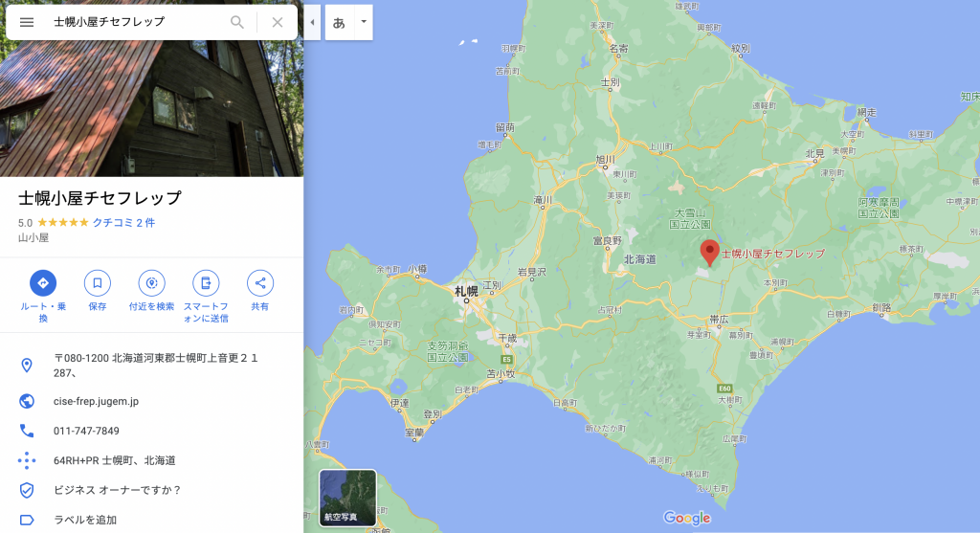The width and height of the screenshot is (980, 533).
Task: Click phone number 011-747-7849
Action: coord(86,431)
